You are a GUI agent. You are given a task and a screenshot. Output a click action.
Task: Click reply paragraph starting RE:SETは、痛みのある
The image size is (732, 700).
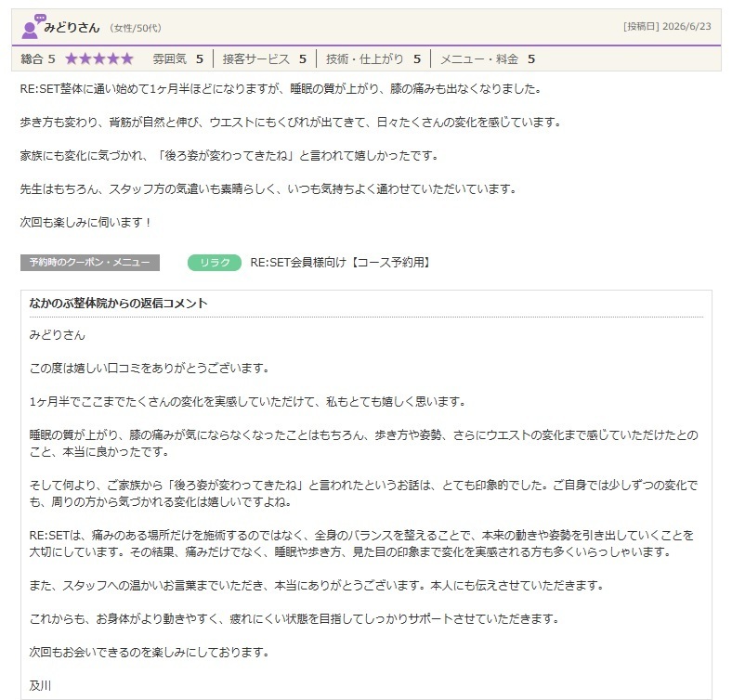coord(361,543)
